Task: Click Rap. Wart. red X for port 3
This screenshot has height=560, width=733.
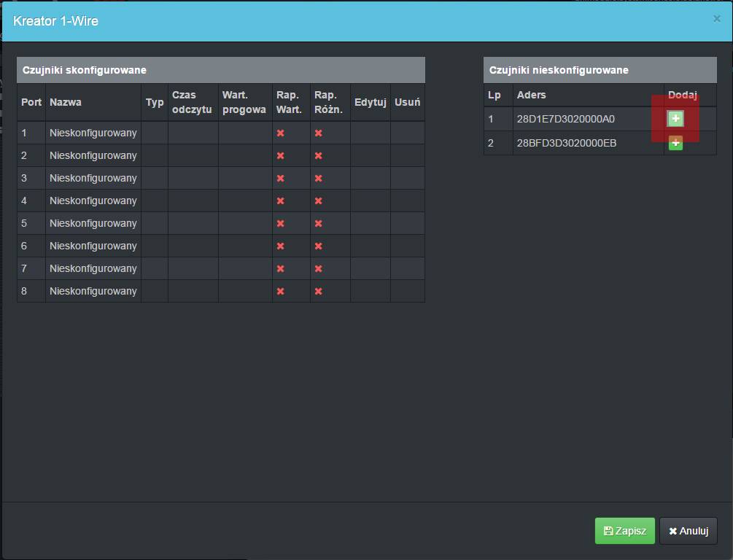Action: pos(280,179)
